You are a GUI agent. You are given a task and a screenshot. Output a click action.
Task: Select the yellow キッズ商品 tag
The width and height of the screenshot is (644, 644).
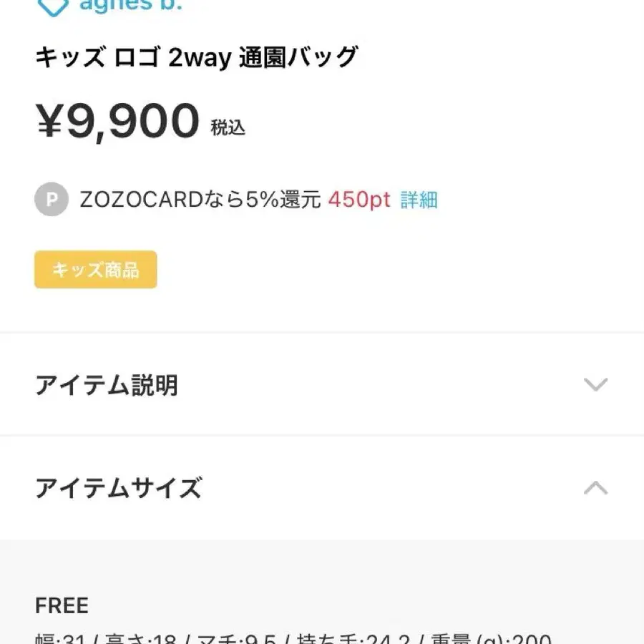95,269
